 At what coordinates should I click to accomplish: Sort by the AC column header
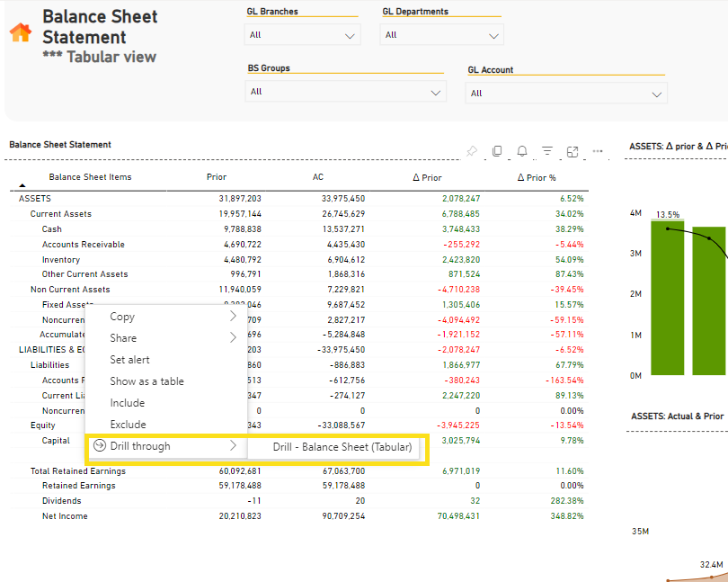coord(318,177)
